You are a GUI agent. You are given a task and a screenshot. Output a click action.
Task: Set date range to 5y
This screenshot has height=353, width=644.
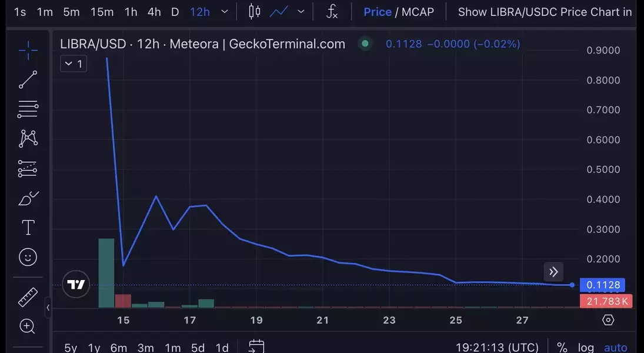(71, 348)
